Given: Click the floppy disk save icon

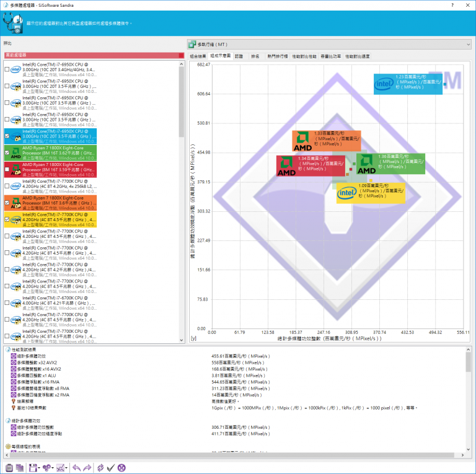Looking at the screenshot, I should click(33, 468).
